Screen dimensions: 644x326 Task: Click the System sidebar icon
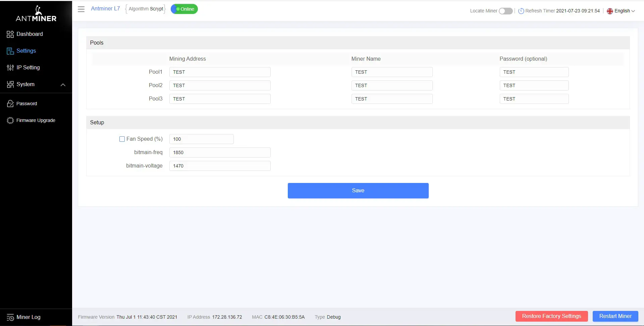pyautogui.click(x=10, y=84)
